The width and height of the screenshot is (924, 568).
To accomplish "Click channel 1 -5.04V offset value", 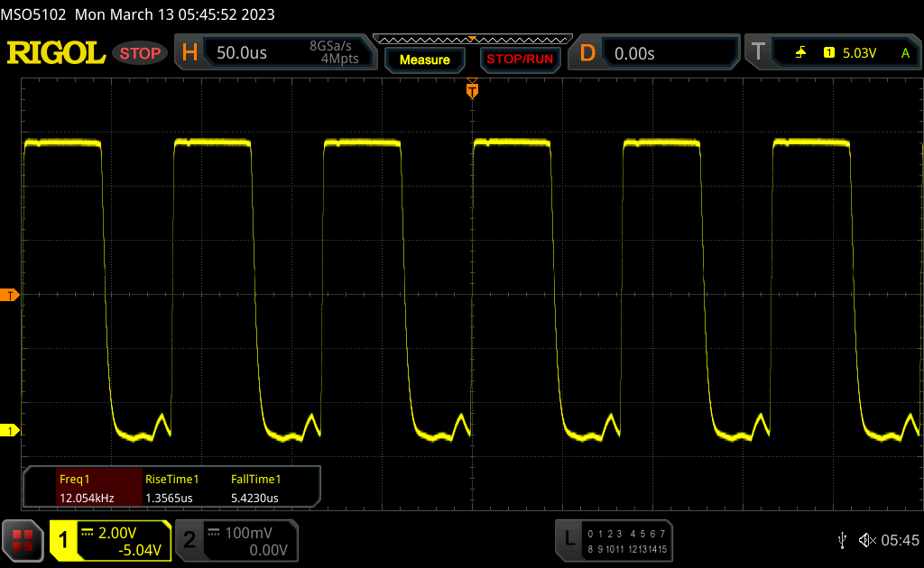I will 140,550.
